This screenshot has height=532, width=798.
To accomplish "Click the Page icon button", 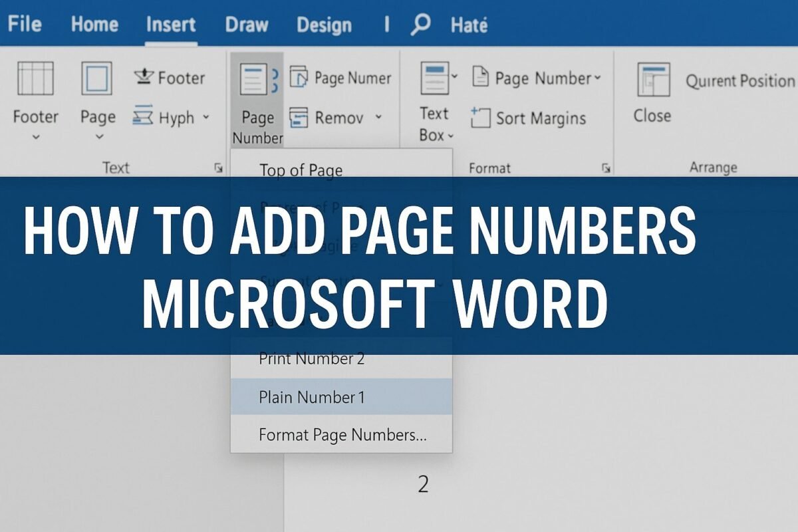I will point(97,78).
